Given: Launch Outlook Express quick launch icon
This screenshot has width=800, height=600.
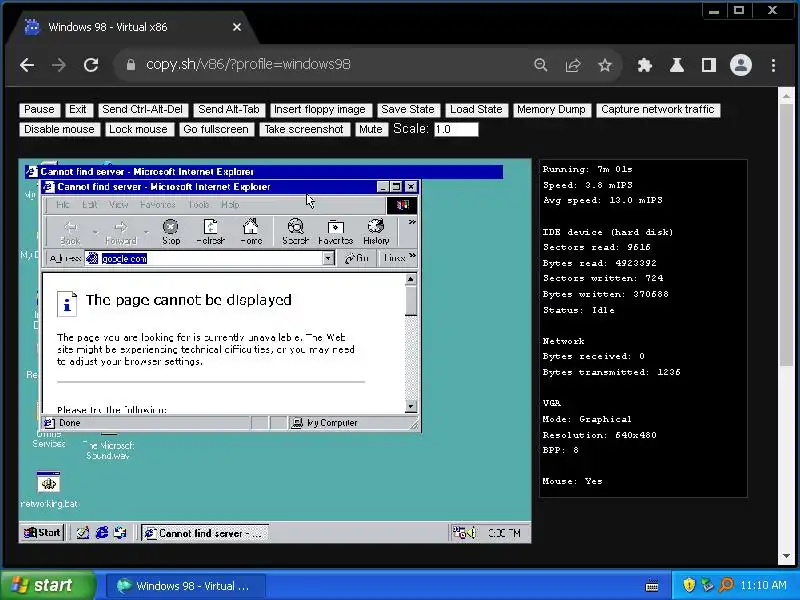Looking at the screenshot, I should pos(120,533).
